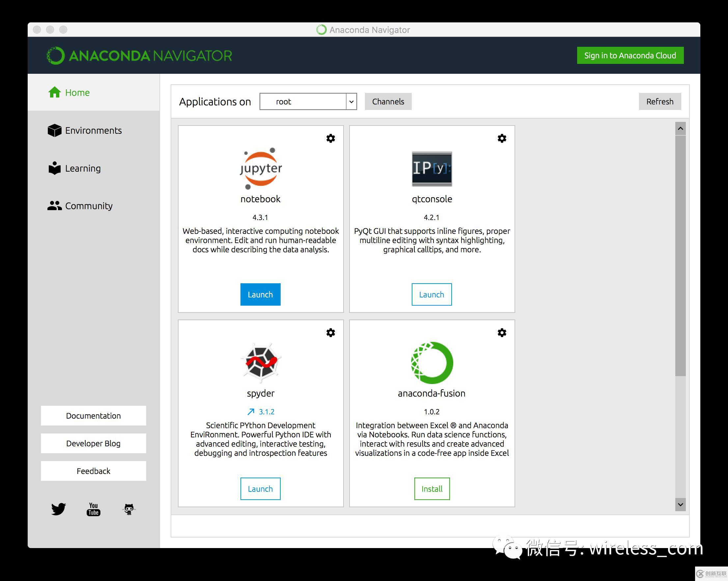Launch jupyter notebook

point(260,294)
